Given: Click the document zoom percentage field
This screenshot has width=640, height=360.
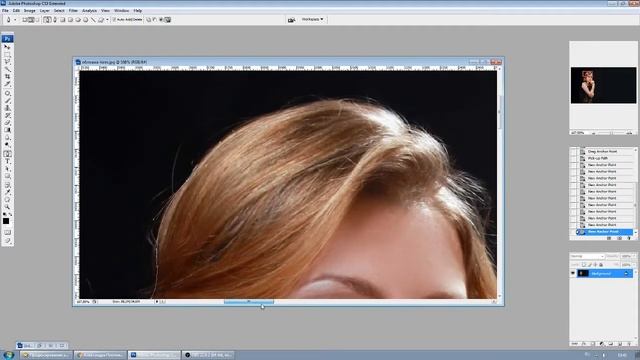Looking at the screenshot, I should 83,302.
